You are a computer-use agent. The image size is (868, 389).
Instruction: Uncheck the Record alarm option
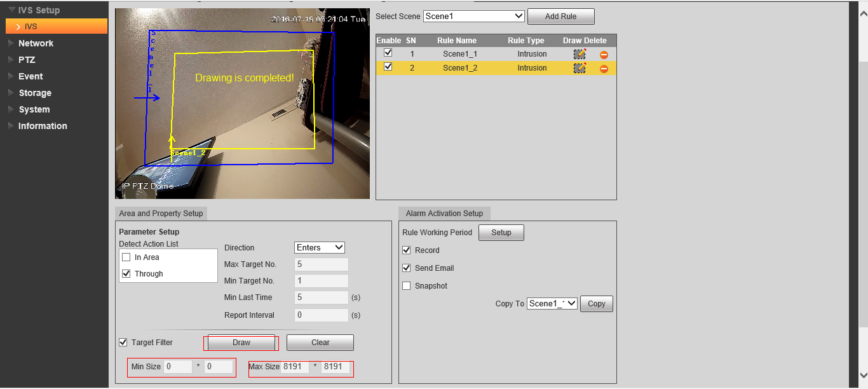(407, 250)
